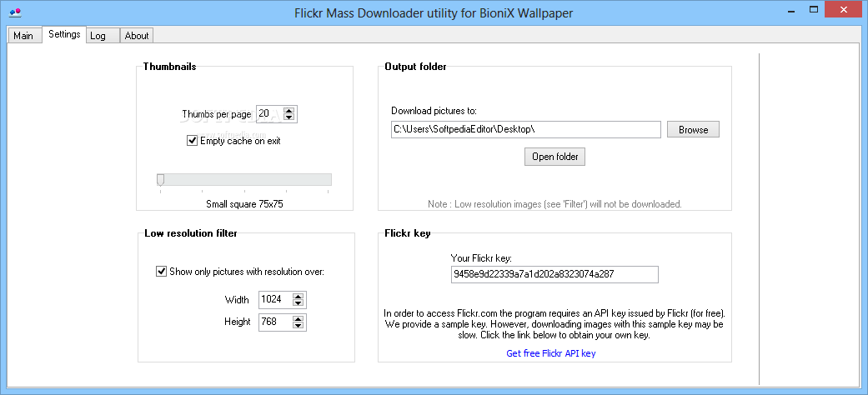This screenshot has width=868, height=395.
Task: Increase the Height value with up arrow
Action: tap(299, 318)
